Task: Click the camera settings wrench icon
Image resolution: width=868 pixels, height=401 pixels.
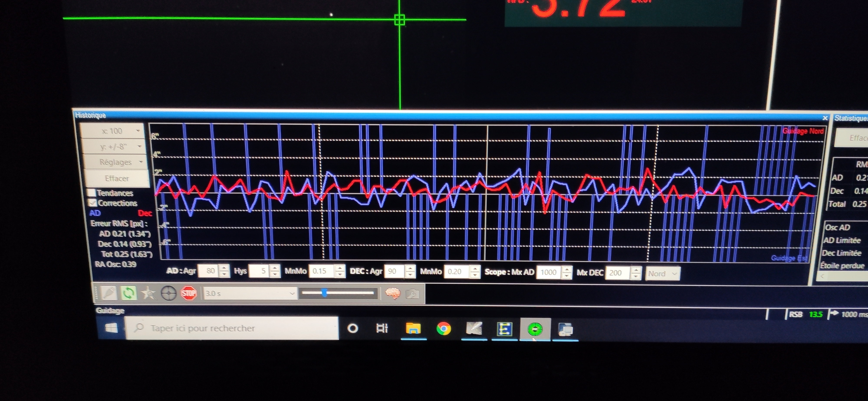Action: (x=413, y=294)
